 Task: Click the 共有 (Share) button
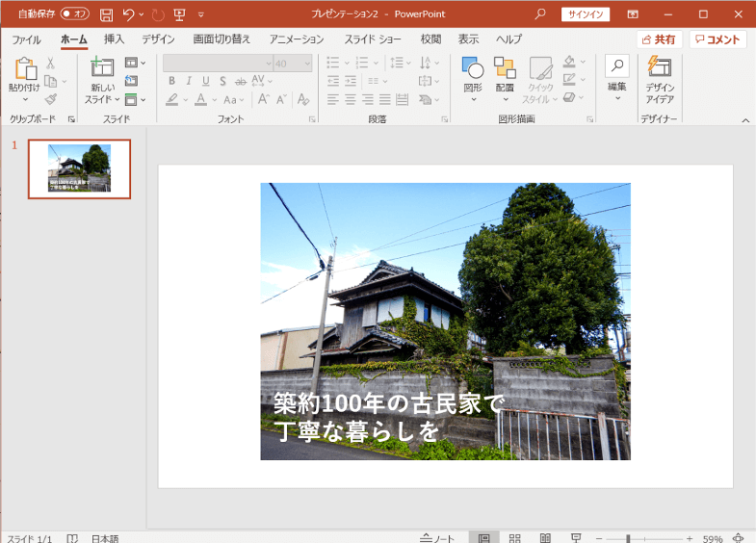(659, 39)
